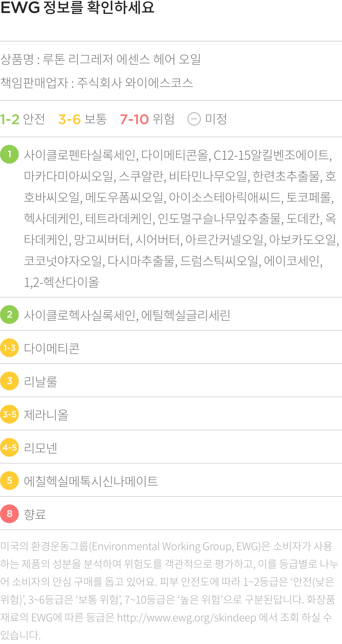Click the red grade 8 badge

click(x=9, y=514)
